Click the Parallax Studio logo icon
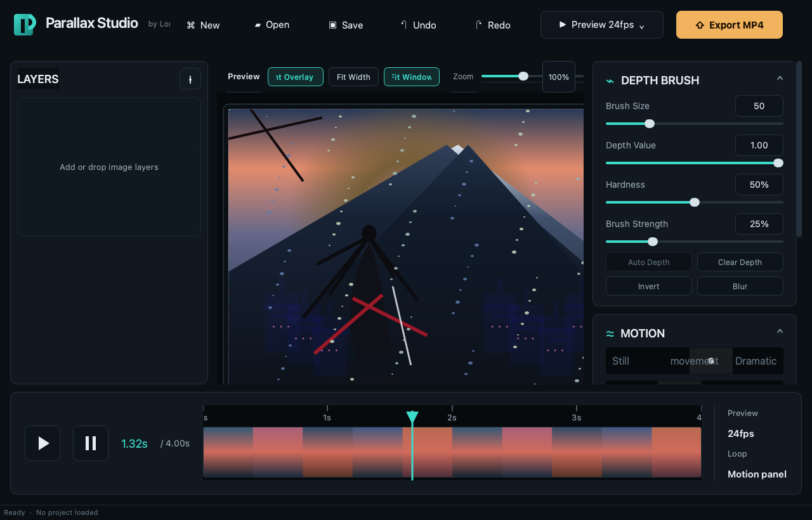The width and height of the screenshot is (812, 520). pyautogui.click(x=25, y=25)
